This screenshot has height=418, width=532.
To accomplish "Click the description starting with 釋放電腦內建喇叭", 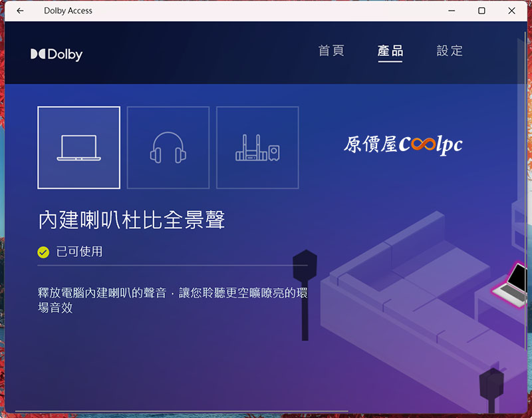I will coord(173,300).
